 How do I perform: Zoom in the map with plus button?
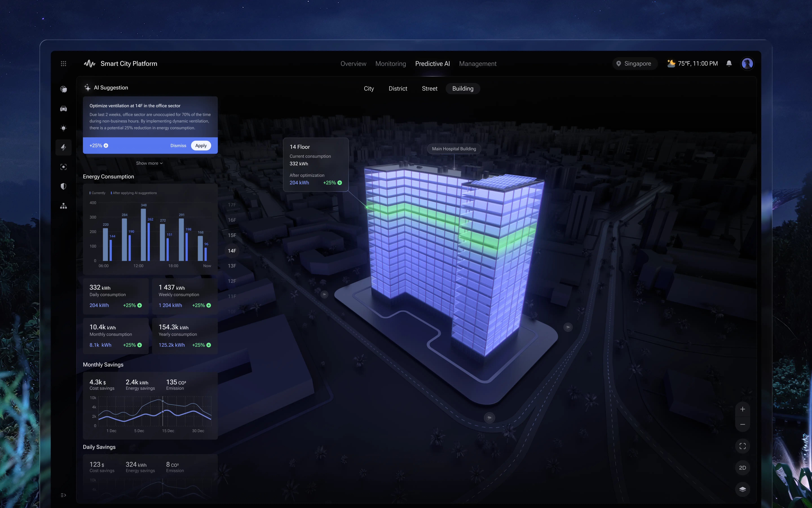pyautogui.click(x=743, y=409)
